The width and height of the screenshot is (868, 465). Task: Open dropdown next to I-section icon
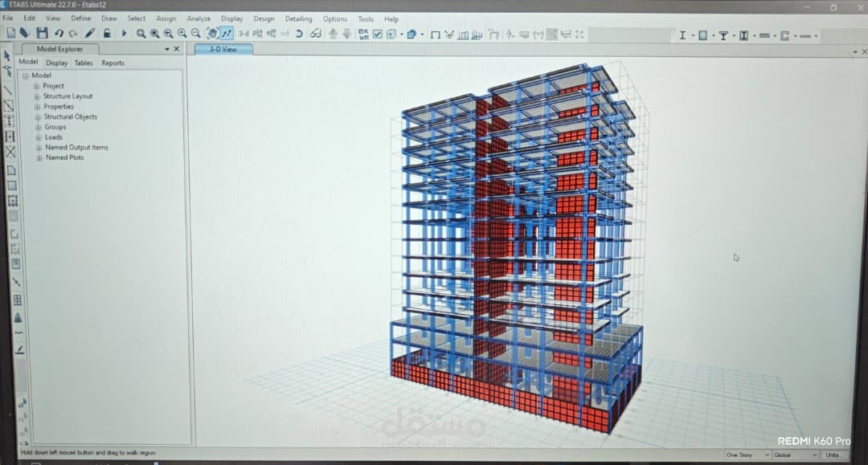[693, 36]
